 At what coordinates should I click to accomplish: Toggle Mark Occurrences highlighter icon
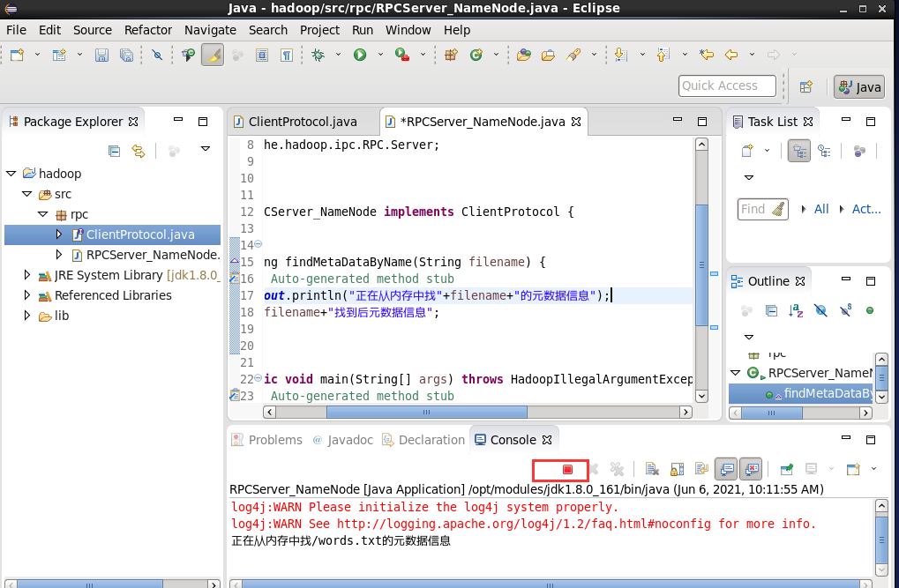(x=213, y=55)
